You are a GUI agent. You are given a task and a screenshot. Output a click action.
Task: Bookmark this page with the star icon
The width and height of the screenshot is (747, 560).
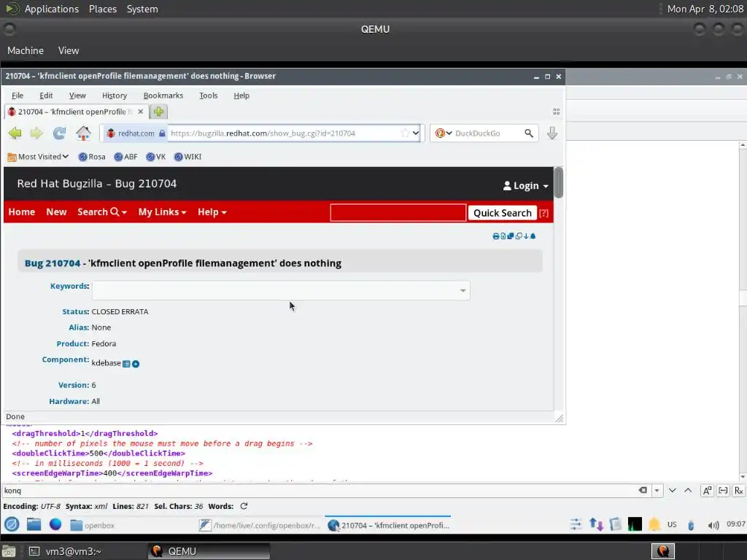pyautogui.click(x=405, y=133)
